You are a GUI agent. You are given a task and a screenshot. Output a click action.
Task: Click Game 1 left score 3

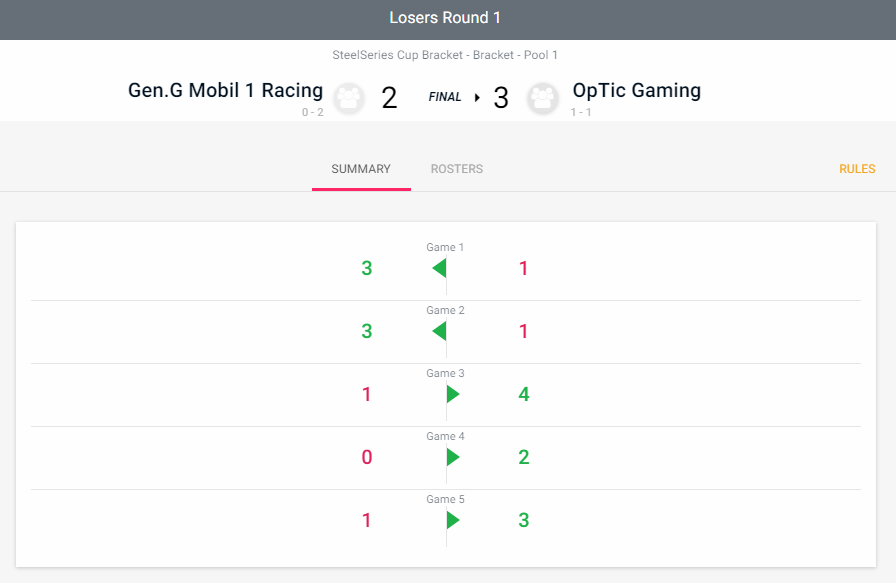pyautogui.click(x=367, y=268)
